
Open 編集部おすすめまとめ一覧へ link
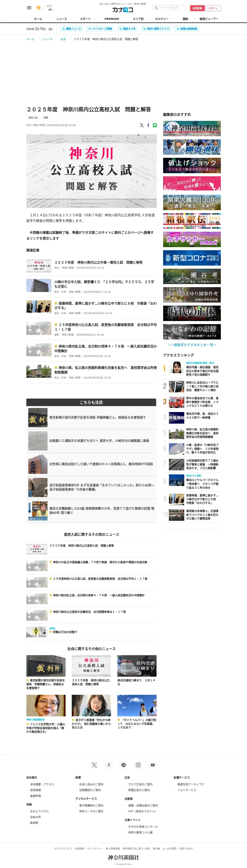pos(192,345)
